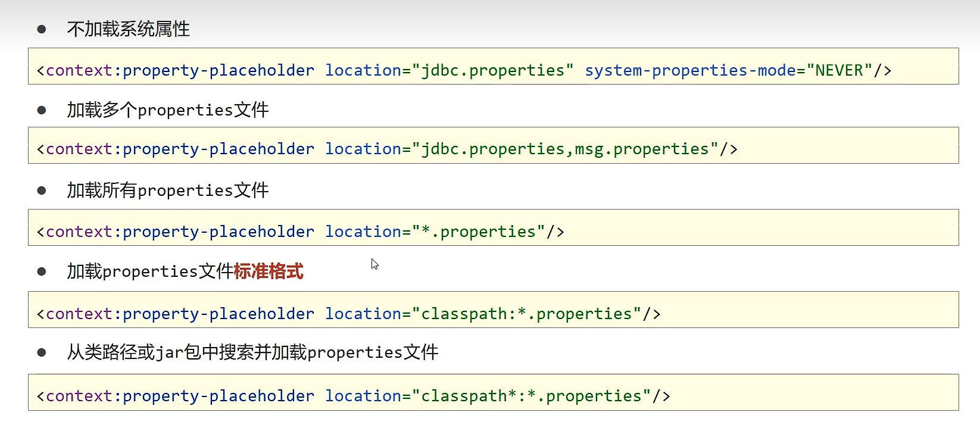Click the code line with location="*.properties"
Image resolution: width=980 pixels, height=431 pixels.
click(x=493, y=227)
